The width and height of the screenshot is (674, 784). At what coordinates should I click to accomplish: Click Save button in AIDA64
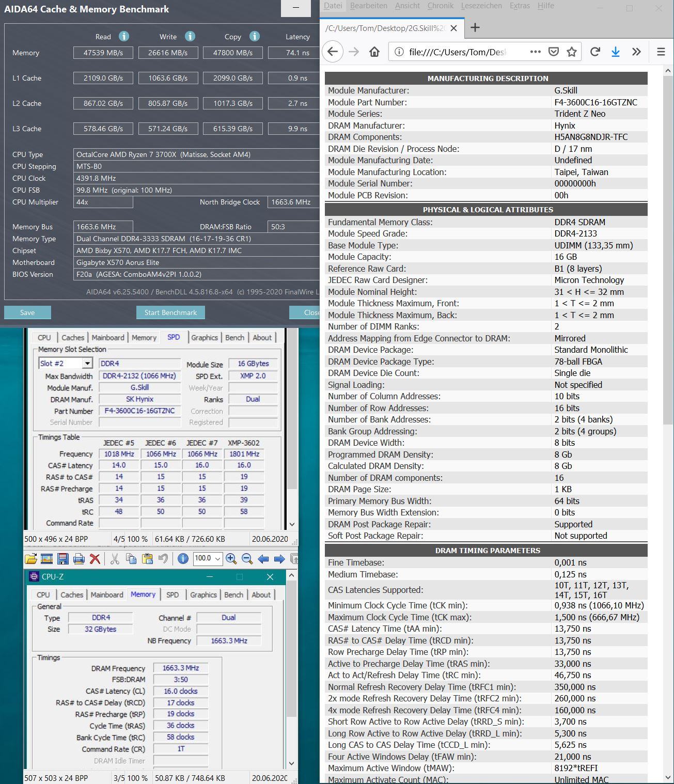coord(27,312)
